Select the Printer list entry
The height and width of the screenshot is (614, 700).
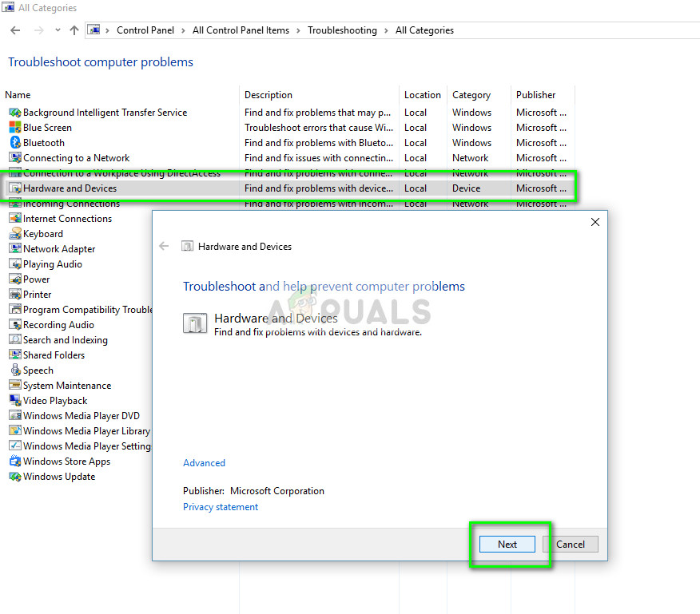pos(37,295)
